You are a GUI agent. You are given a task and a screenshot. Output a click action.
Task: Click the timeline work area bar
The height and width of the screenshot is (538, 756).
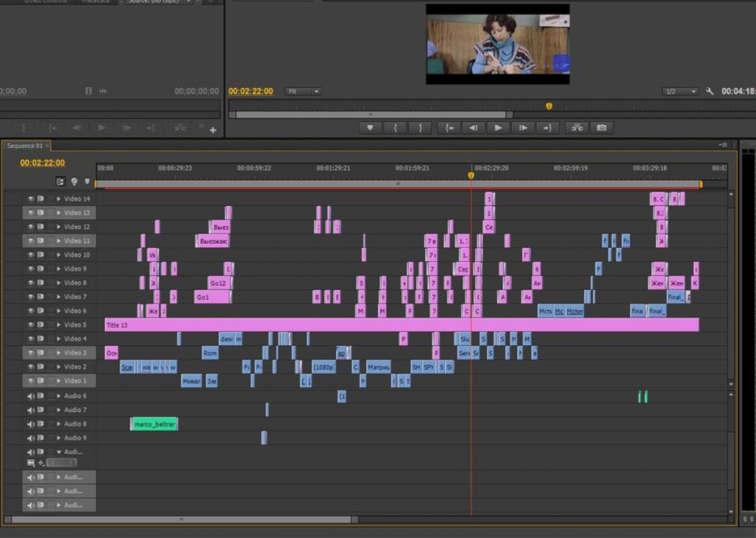pos(399,184)
